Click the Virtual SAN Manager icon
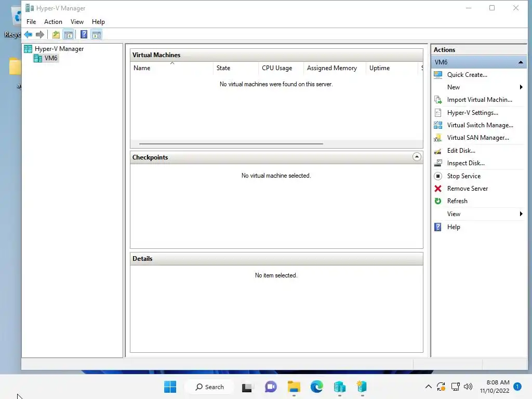Image resolution: width=532 pixels, height=399 pixels. click(438, 138)
